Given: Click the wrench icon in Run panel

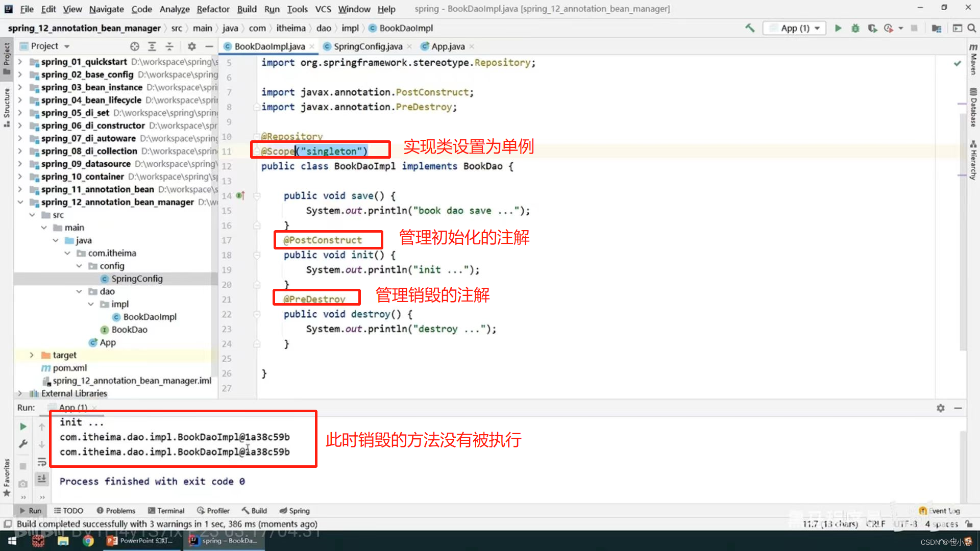Looking at the screenshot, I should pos(23,444).
